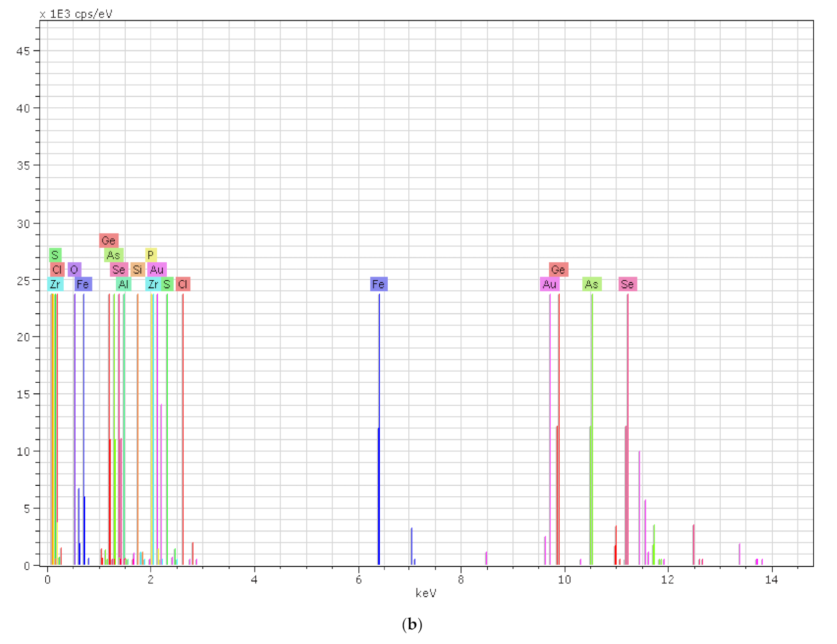
Task: Click the keV x-axis title
Action: [426, 593]
